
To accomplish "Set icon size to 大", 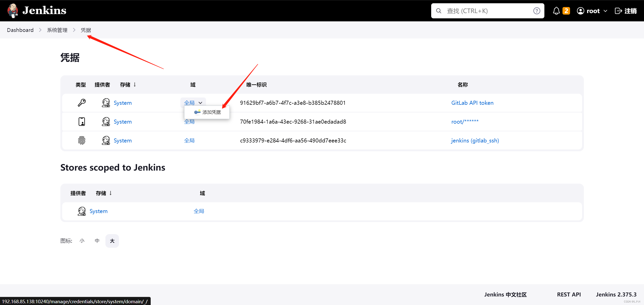I will coord(112,241).
